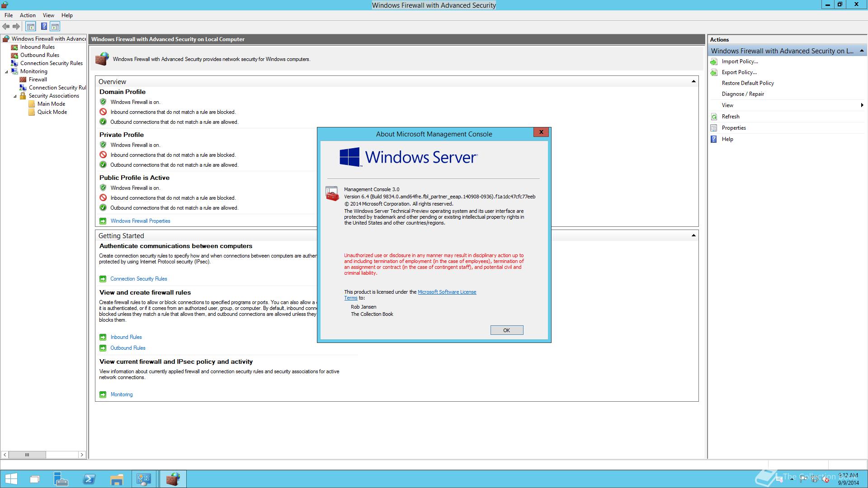Collapse the Monitoring tree node
Screen dimensions: 868x488
pyautogui.click(x=6, y=72)
